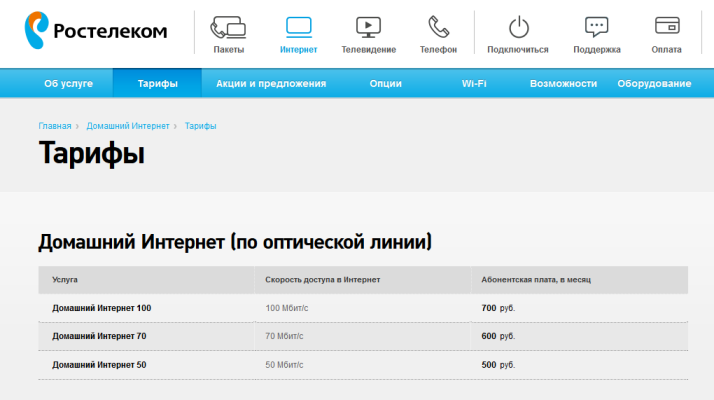The image size is (714, 400).
Task: Select the Тарифы tab
Action: (157, 84)
